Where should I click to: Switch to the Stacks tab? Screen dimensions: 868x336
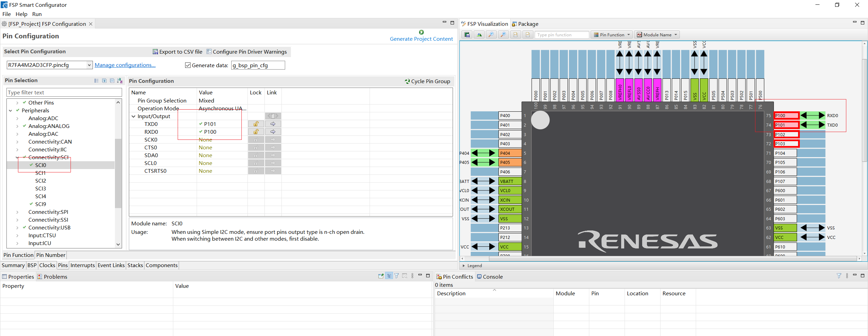(x=135, y=265)
